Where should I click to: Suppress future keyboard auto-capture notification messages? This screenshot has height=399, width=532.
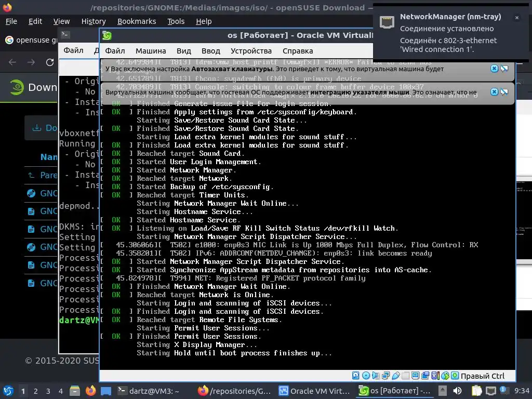click(504, 69)
